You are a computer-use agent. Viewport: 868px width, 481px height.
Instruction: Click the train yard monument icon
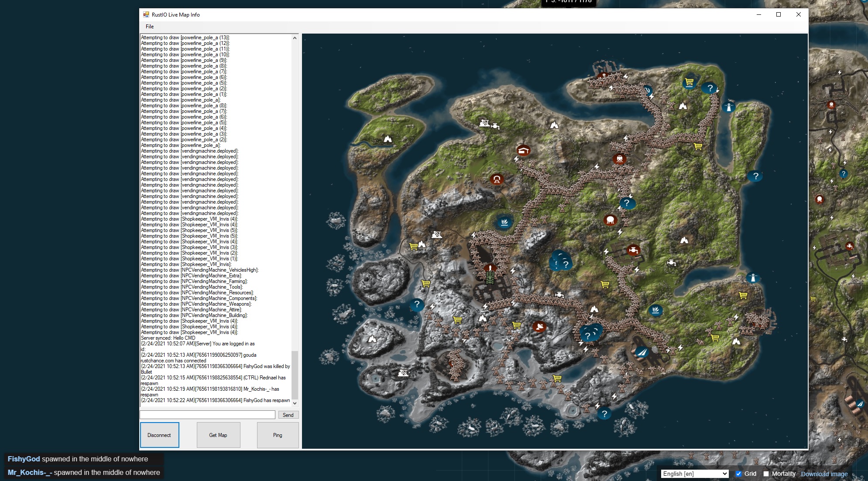(x=620, y=158)
